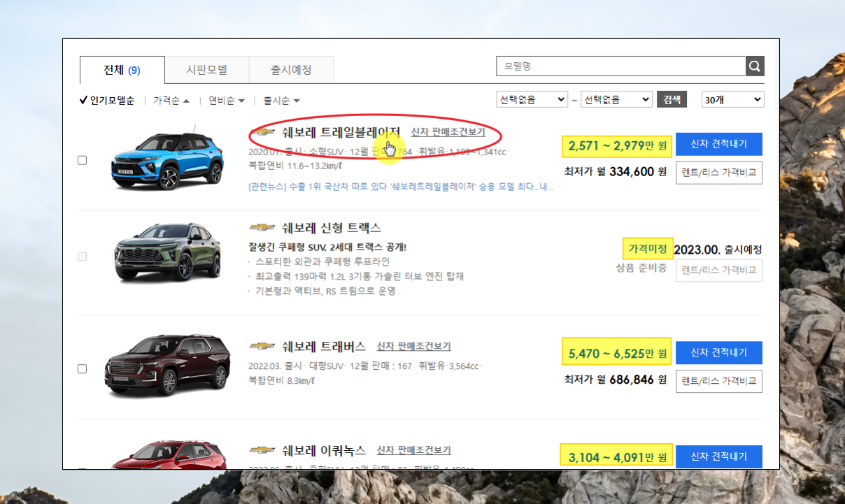845x504 pixels.
Task: Sort by 연비순
Action: pos(227,101)
